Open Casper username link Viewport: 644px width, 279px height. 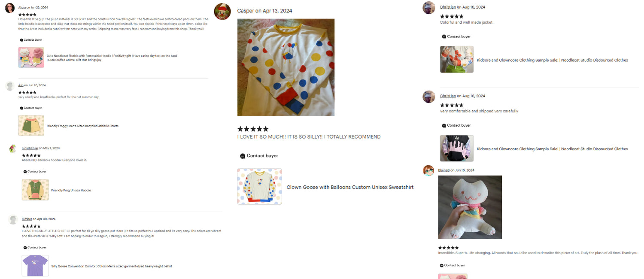coord(246,11)
